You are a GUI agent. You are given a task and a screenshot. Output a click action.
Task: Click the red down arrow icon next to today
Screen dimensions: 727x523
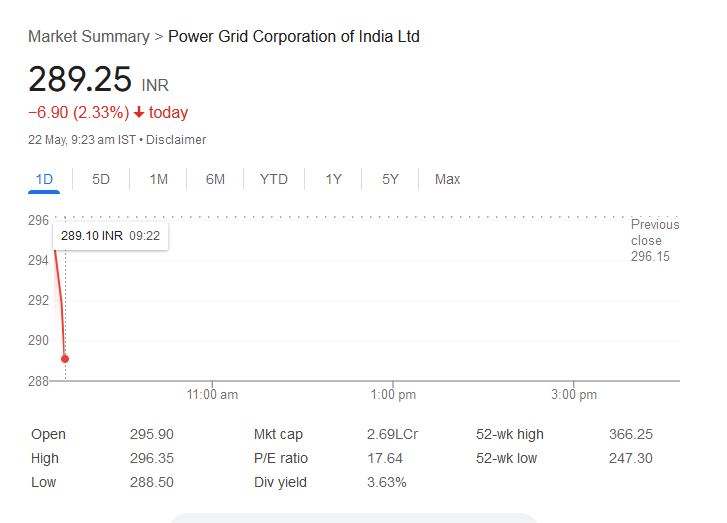(x=139, y=112)
